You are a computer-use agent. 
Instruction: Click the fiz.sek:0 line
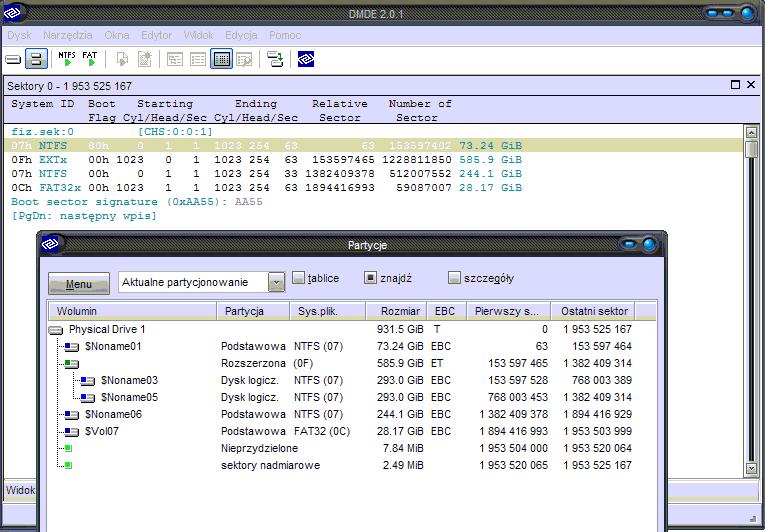pos(112,132)
